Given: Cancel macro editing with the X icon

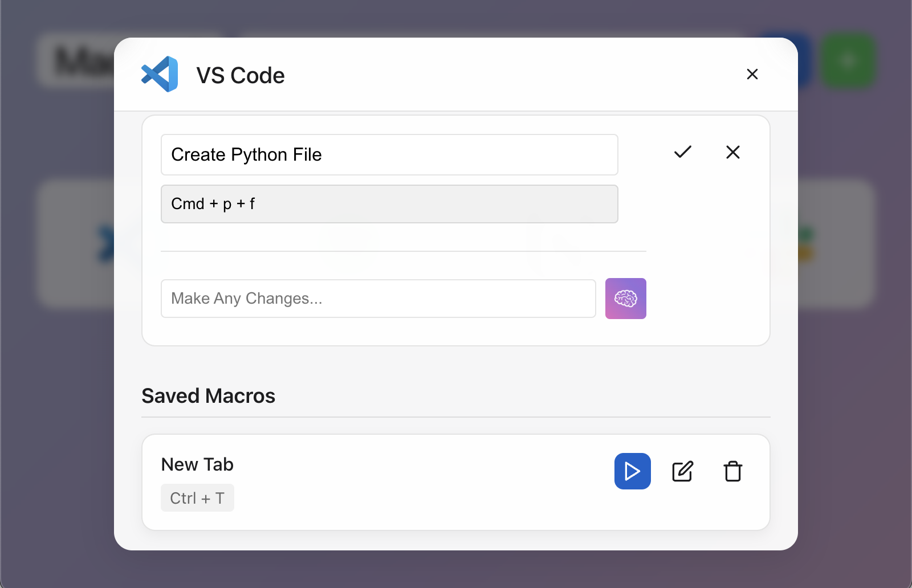Looking at the screenshot, I should tap(732, 152).
